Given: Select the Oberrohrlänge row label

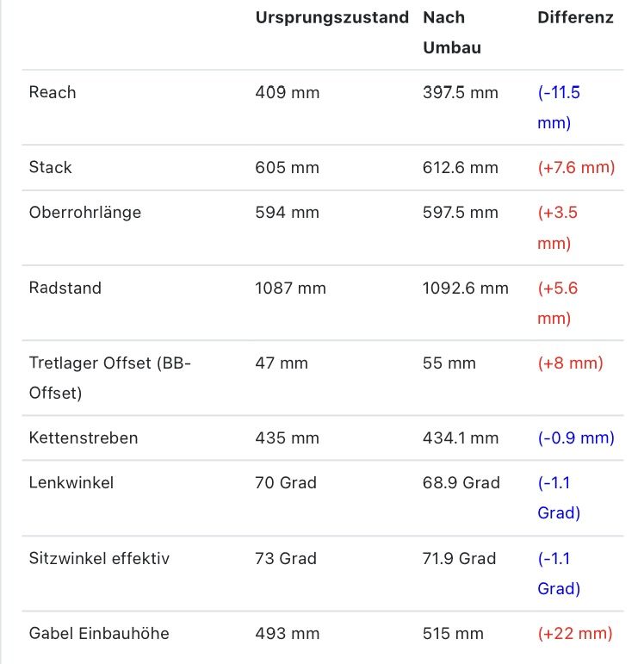Looking at the screenshot, I should click(x=84, y=212).
